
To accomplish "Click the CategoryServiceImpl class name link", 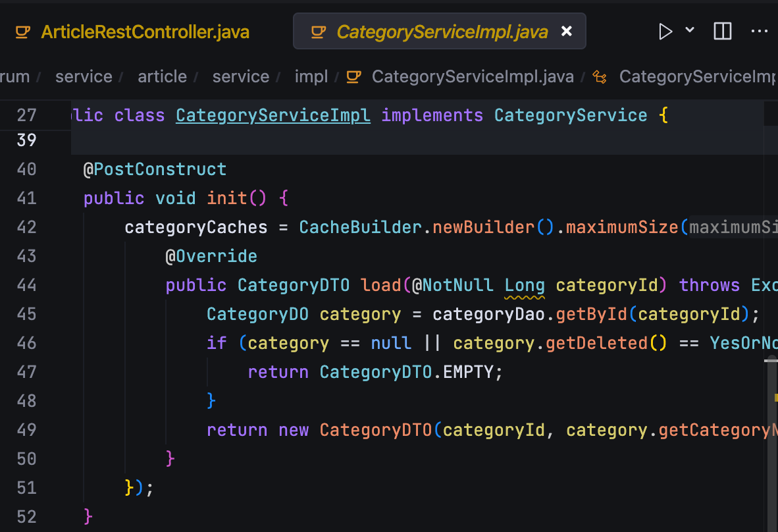I will [x=273, y=115].
